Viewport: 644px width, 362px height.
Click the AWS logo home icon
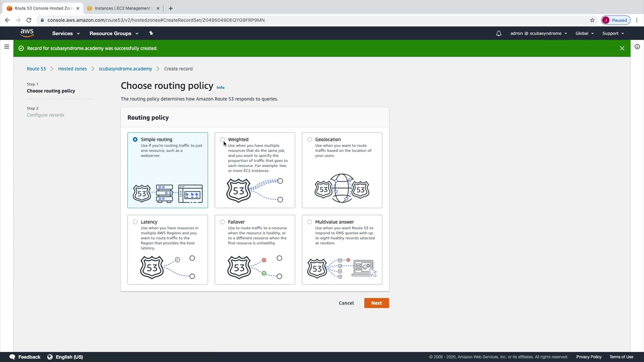pos(27,33)
